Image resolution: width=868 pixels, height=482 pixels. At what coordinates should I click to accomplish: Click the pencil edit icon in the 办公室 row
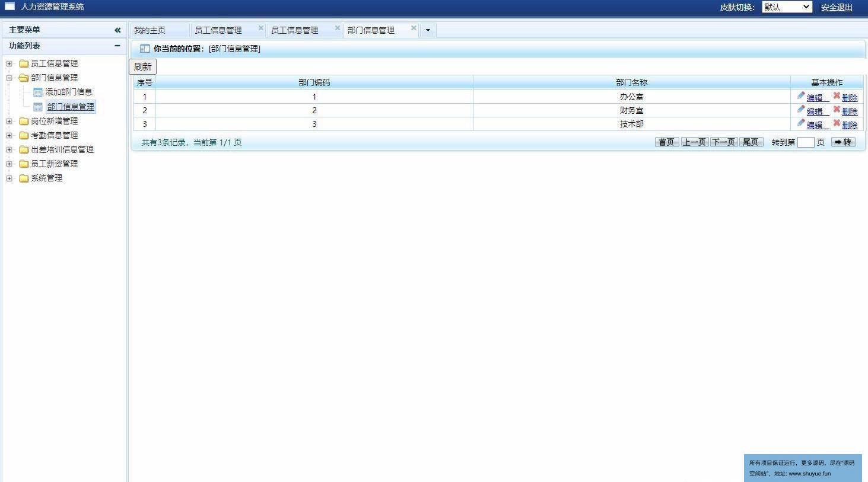point(801,95)
